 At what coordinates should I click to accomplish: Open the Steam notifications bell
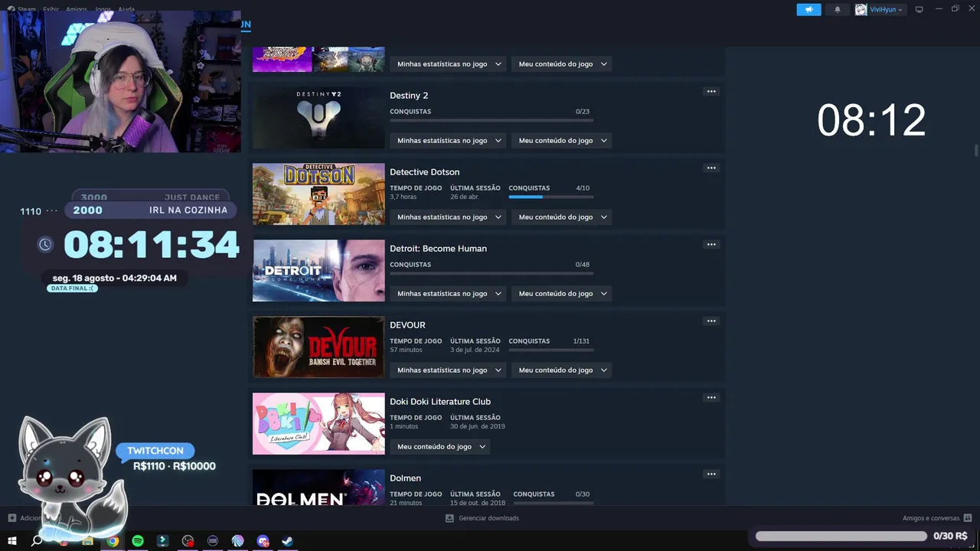click(837, 10)
